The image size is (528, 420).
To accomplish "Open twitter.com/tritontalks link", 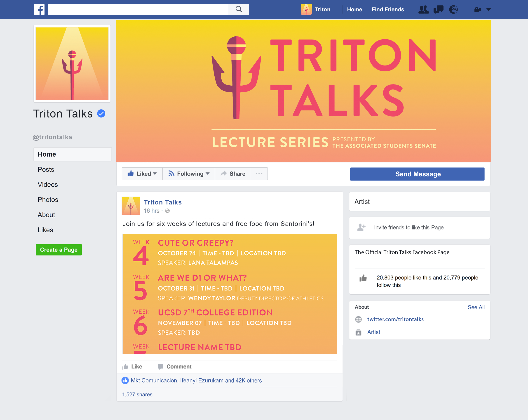I will [x=395, y=319].
